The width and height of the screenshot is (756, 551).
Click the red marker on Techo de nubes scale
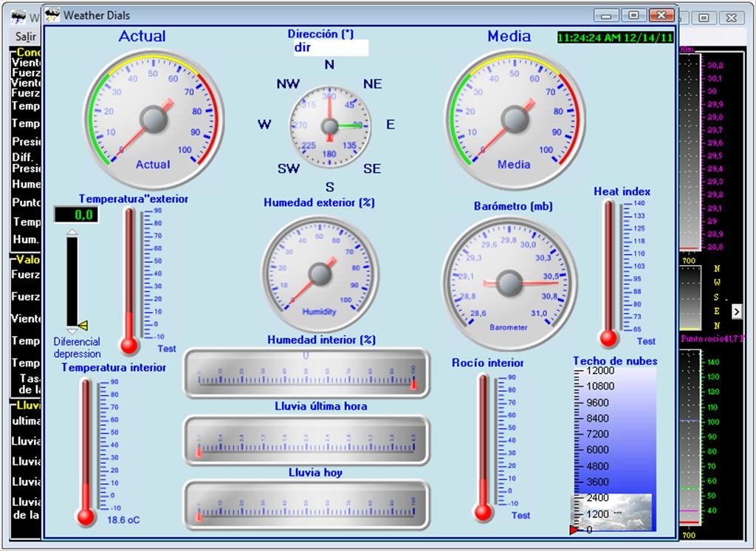pyautogui.click(x=574, y=530)
